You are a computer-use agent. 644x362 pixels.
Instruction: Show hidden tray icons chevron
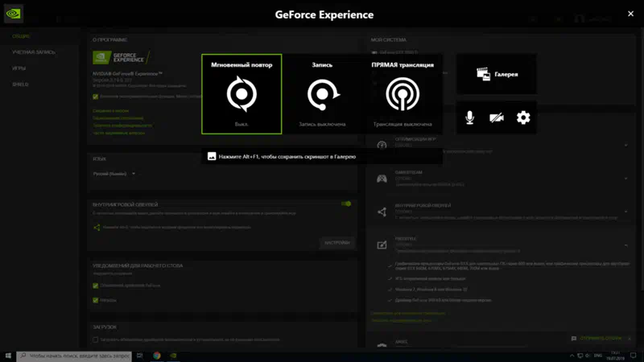coord(572,356)
